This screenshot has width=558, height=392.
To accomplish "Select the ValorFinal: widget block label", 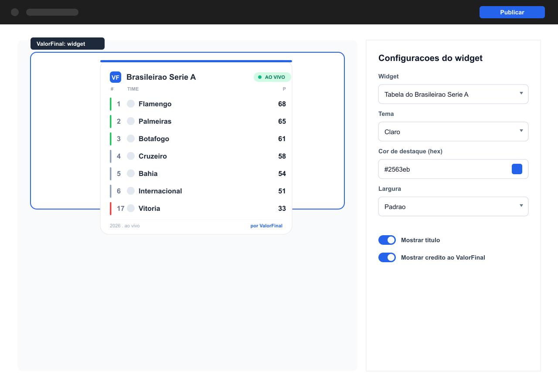I will click(68, 44).
